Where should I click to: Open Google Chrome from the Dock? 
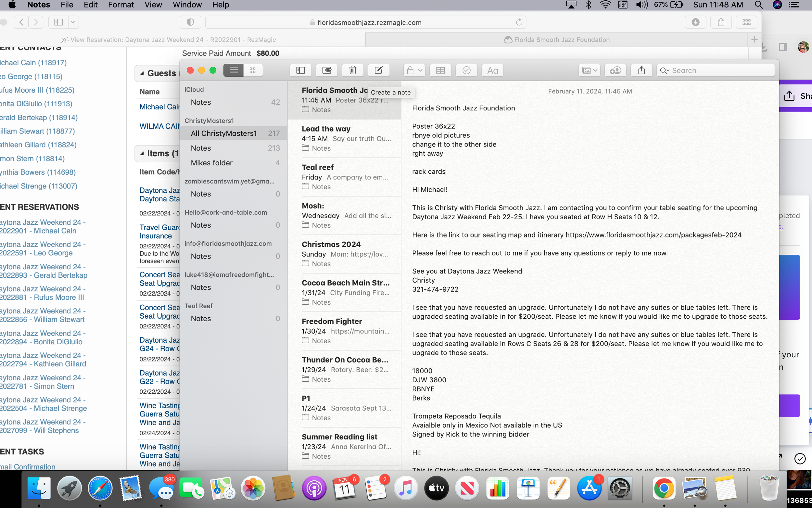click(664, 488)
